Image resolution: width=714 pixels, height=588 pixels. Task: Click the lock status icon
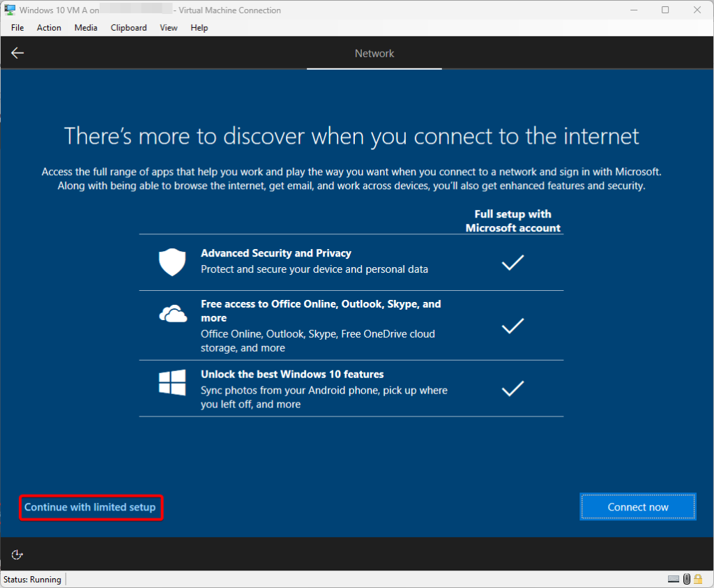tap(698, 579)
